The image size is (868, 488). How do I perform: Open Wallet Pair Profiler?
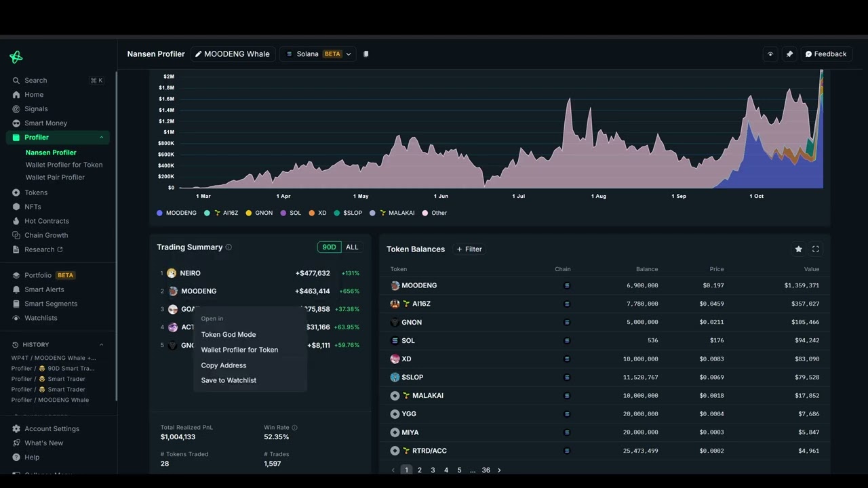[55, 177]
